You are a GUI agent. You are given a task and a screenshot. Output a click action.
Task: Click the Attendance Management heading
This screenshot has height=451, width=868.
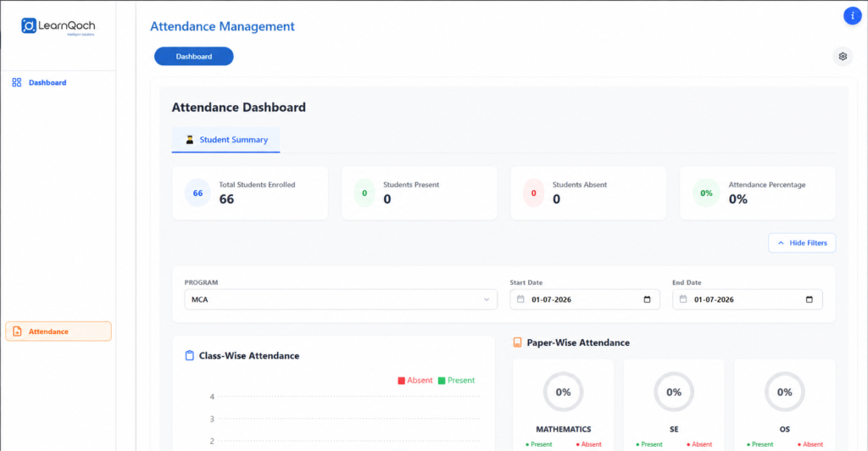pos(222,26)
